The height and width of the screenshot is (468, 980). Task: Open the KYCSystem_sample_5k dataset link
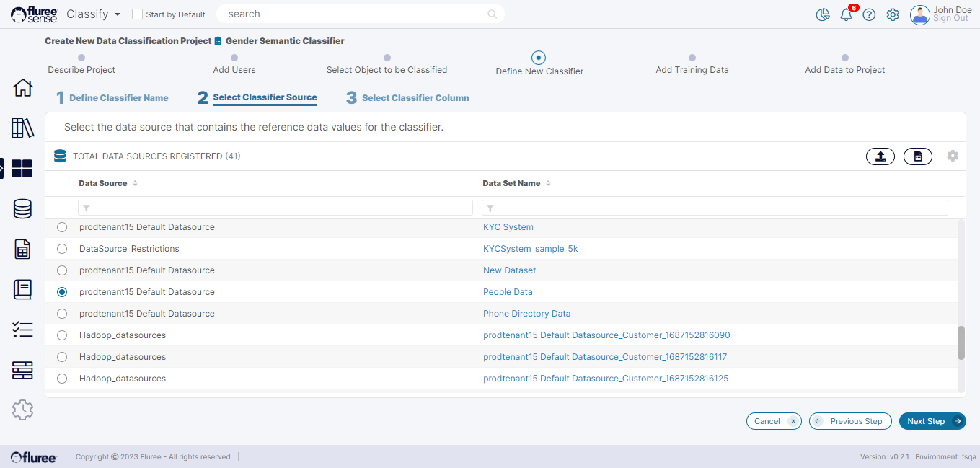point(530,249)
